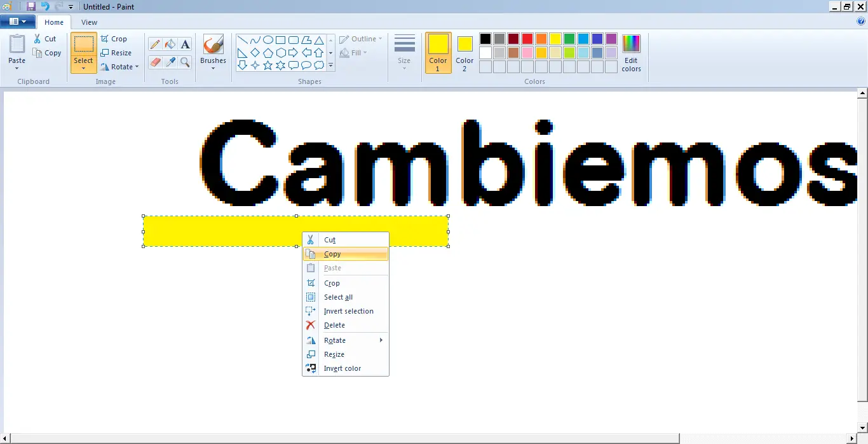The height and width of the screenshot is (444, 868).
Task: Choose the Curve shape in Shapes gallery
Action: [255, 40]
